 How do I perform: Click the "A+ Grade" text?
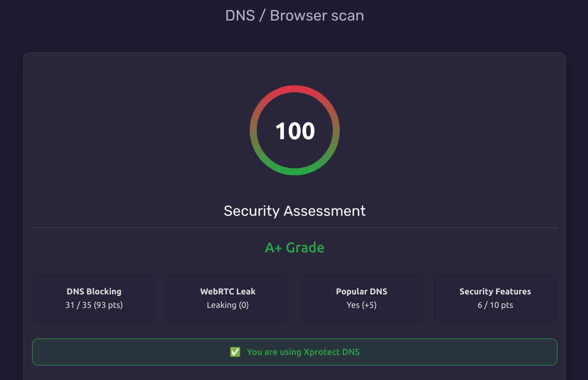[x=295, y=248]
